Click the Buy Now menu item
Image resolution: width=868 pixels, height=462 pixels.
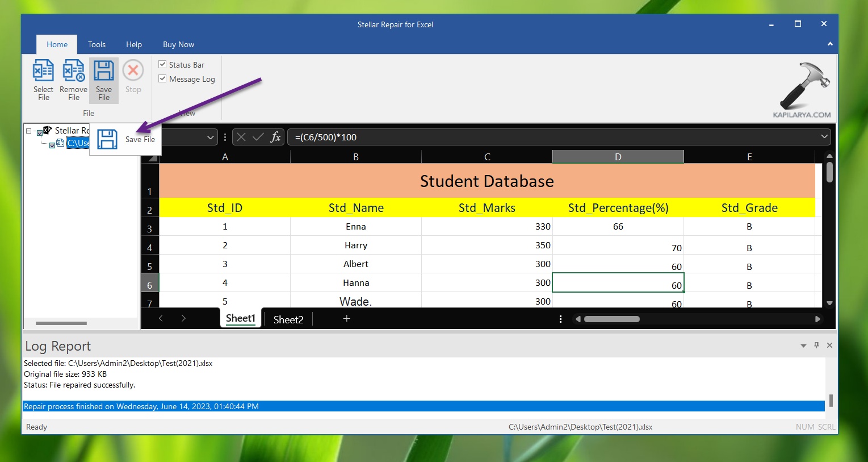178,44
